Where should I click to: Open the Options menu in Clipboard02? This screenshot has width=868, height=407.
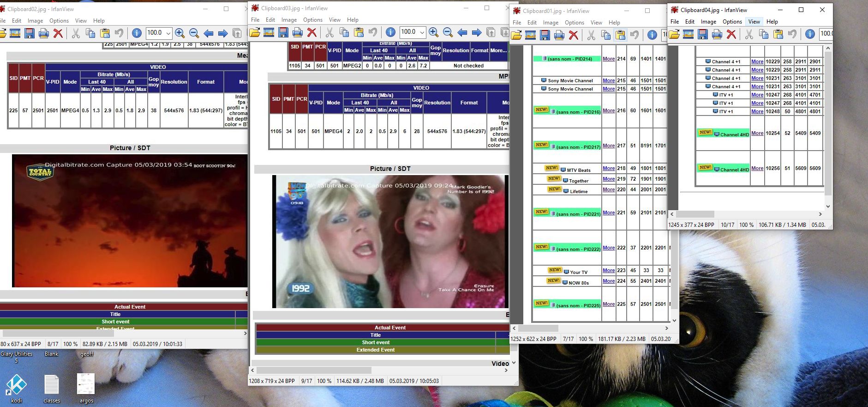(59, 21)
